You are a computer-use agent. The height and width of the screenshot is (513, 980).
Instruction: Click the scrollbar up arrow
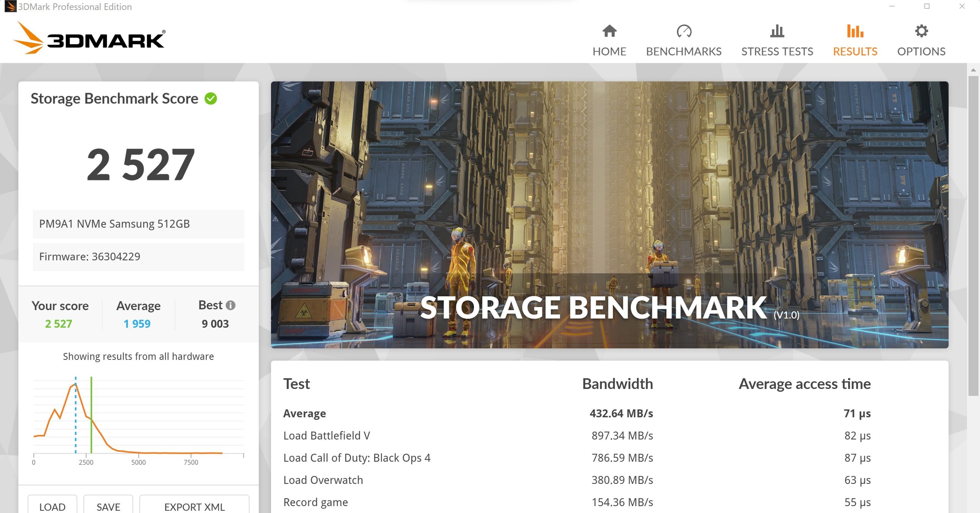[973, 70]
